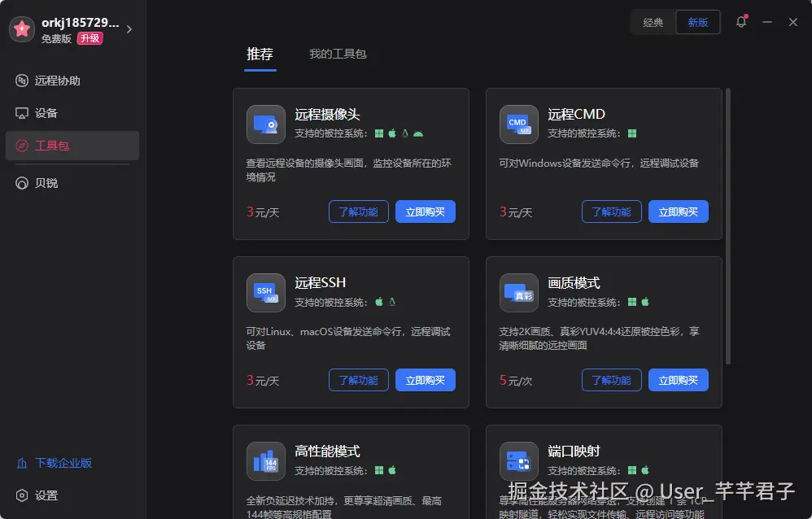This screenshot has height=519, width=812.
Task: Click the 设置 gear icon
Action: pyautogui.click(x=22, y=495)
